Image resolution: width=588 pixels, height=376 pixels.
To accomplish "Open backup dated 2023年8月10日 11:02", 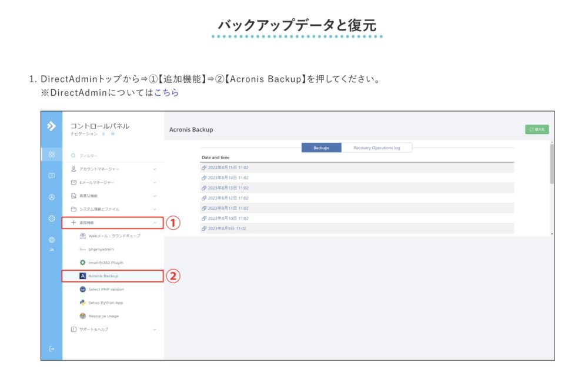I will pos(228,219).
